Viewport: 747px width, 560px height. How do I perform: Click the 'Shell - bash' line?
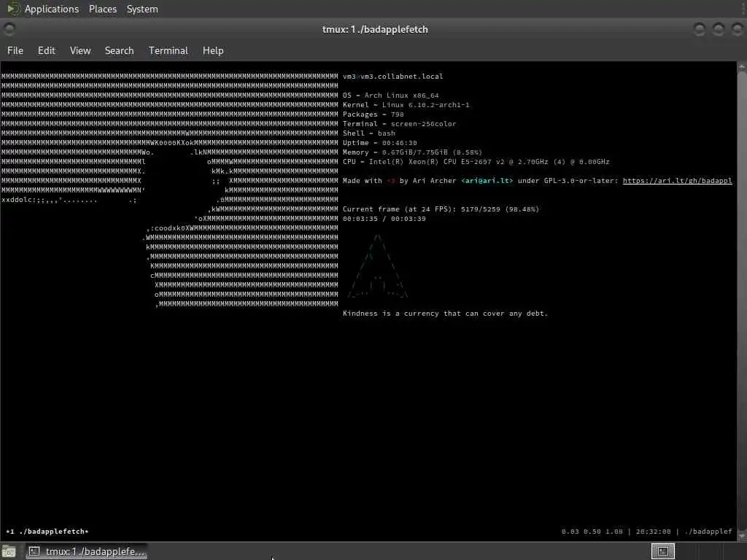(x=368, y=133)
